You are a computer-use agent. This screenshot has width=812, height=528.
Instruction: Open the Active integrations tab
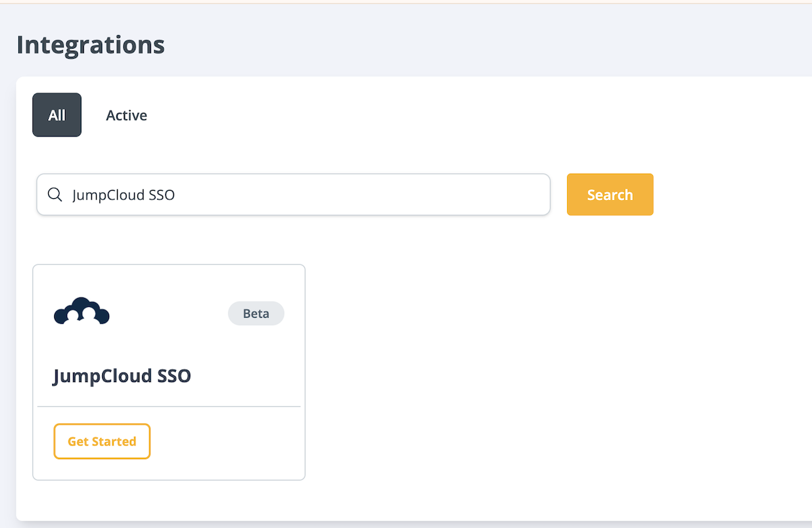pos(127,116)
